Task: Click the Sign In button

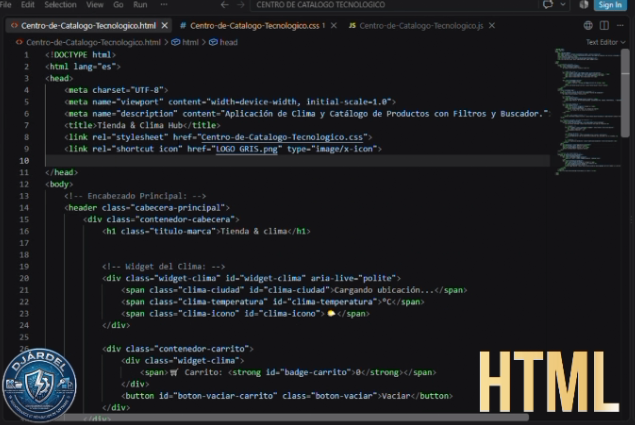Action: click(610, 5)
